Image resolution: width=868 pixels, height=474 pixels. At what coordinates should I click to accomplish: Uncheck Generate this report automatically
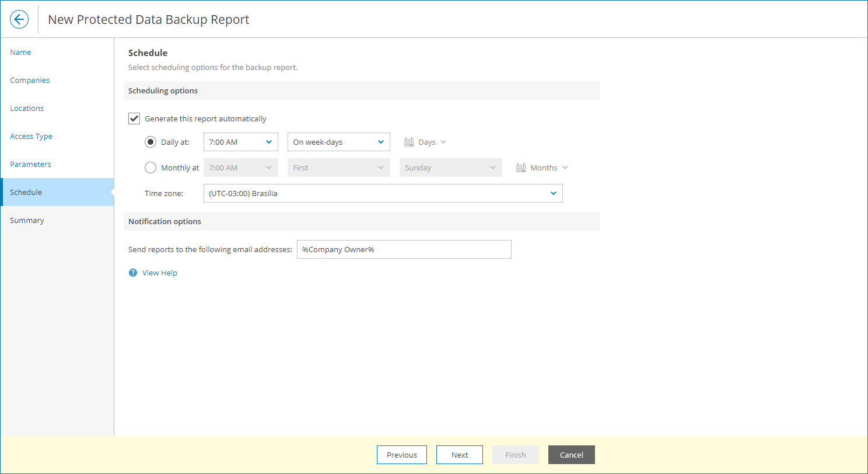pyautogui.click(x=134, y=118)
